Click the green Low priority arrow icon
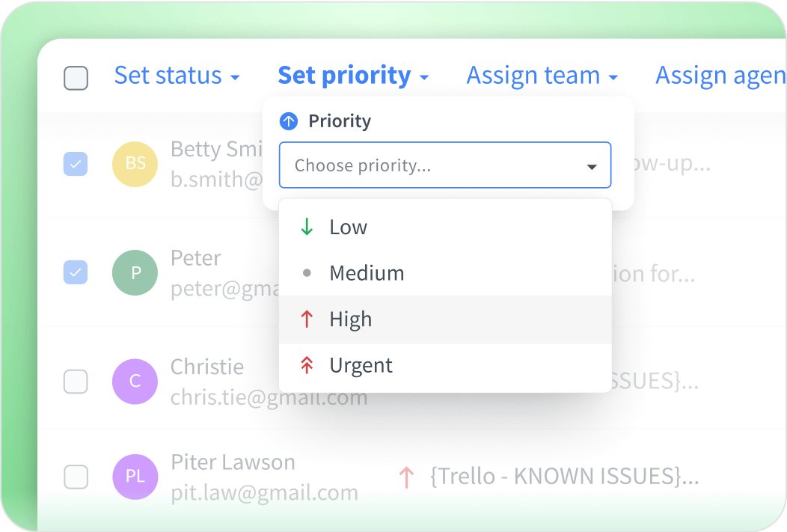 307,227
